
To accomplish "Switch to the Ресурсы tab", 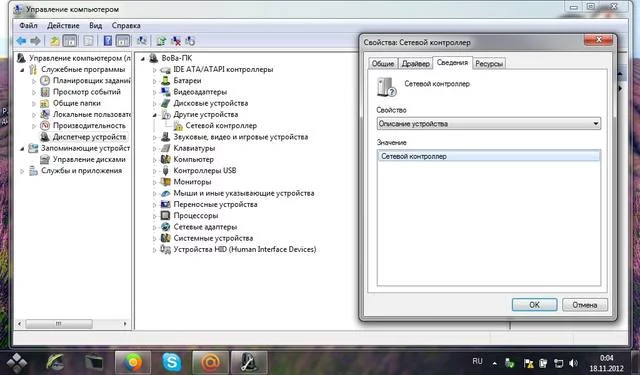I will point(489,64).
